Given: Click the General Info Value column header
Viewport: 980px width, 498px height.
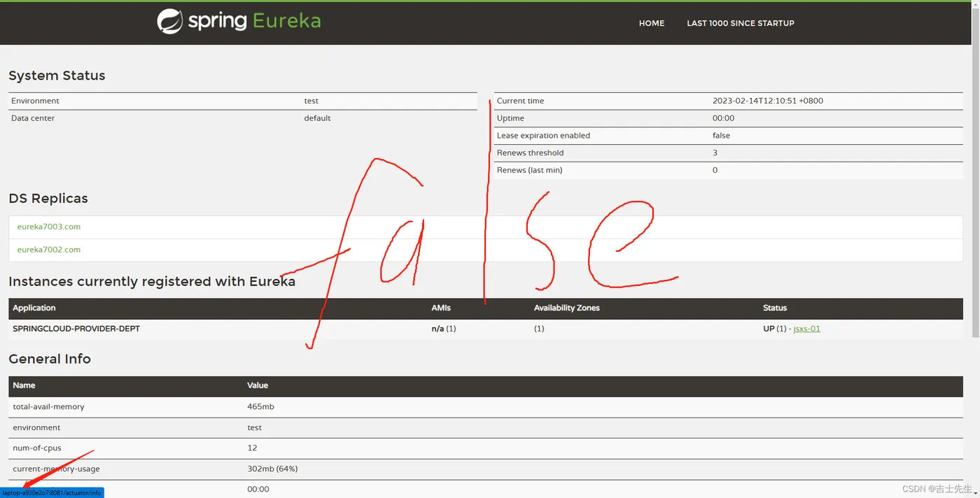Looking at the screenshot, I should (x=258, y=385).
